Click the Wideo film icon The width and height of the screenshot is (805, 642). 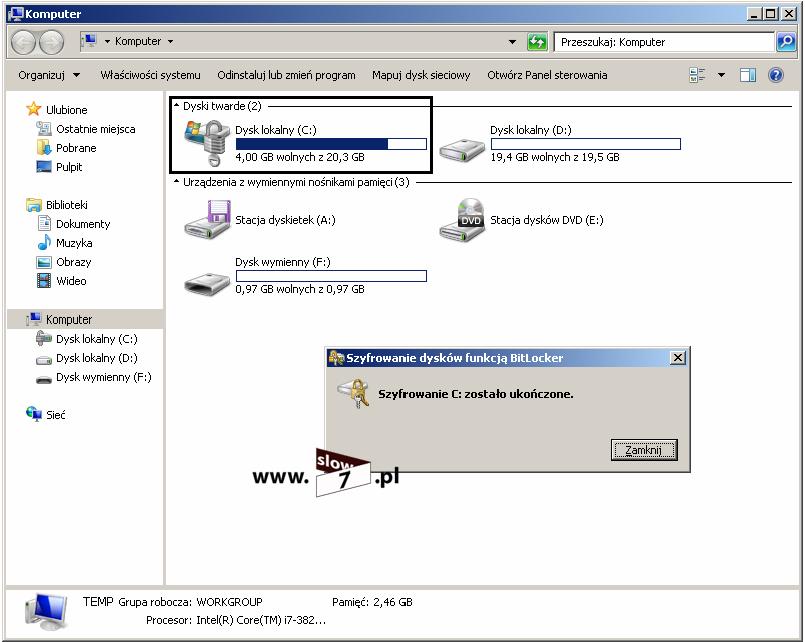pyautogui.click(x=44, y=281)
